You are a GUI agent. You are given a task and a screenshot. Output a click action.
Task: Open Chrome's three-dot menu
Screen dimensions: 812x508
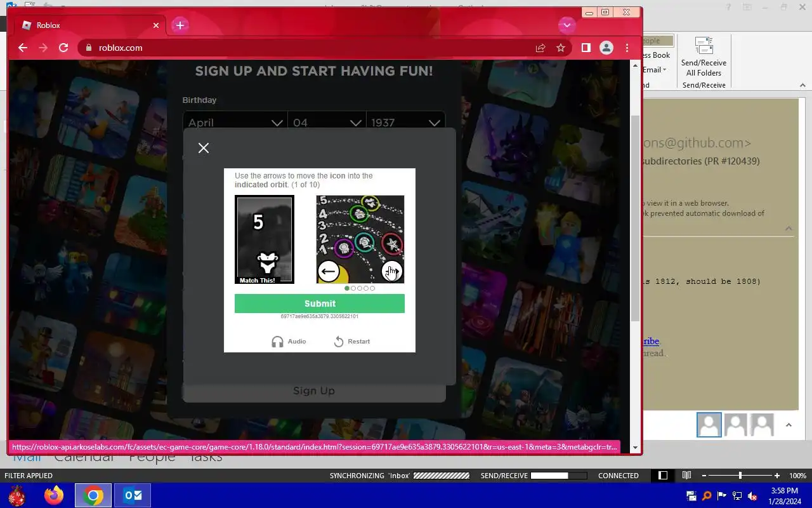[627, 48]
